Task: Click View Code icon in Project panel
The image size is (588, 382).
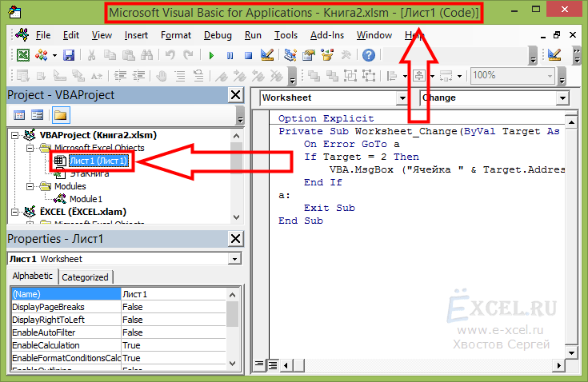Action: (x=19, y=115)
